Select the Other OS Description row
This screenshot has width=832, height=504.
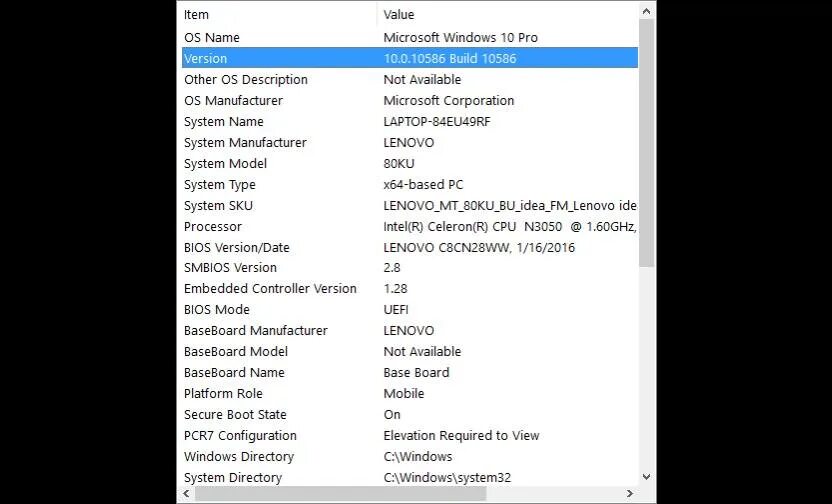(x=410, y=80)
